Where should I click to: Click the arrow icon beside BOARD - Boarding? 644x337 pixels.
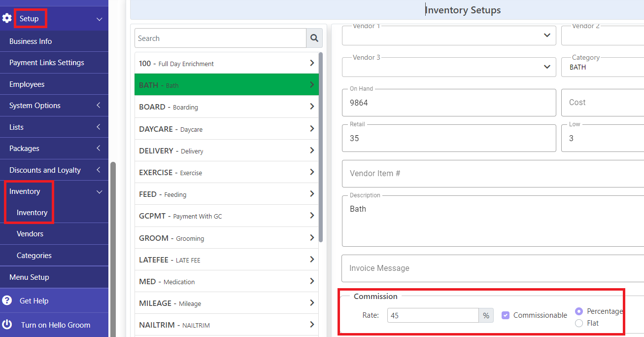coord(311,107)
